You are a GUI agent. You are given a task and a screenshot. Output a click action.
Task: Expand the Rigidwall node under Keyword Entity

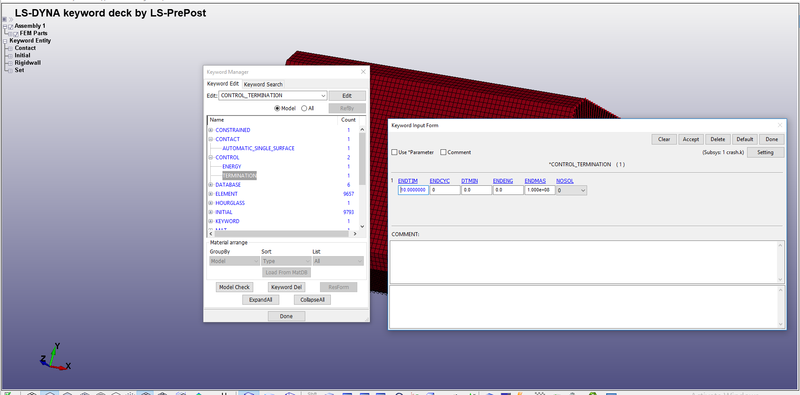pos(10,63)
